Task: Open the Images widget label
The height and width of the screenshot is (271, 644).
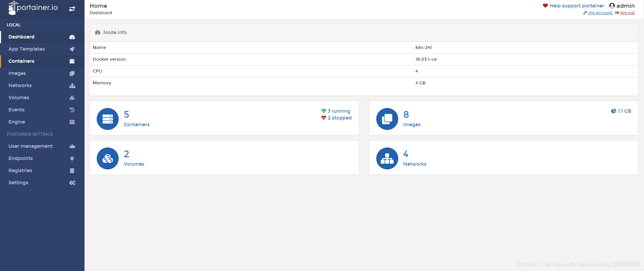Action: pos(412,125)
